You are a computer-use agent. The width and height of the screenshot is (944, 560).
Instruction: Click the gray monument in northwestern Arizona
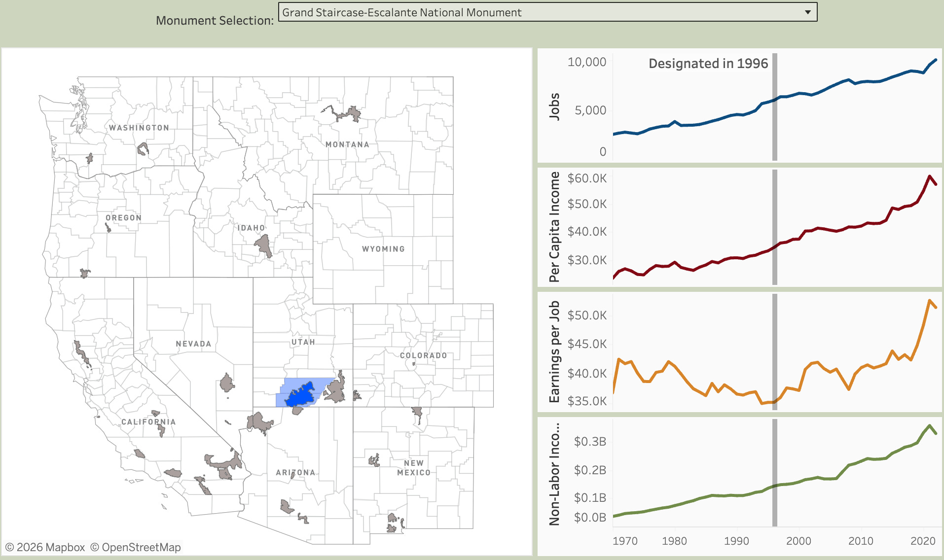point(258,422)
